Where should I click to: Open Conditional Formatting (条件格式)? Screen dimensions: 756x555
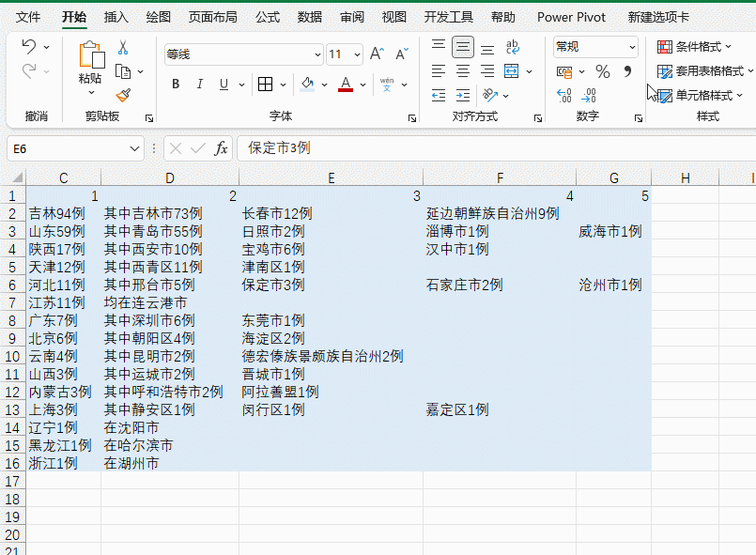coord(693,46)
